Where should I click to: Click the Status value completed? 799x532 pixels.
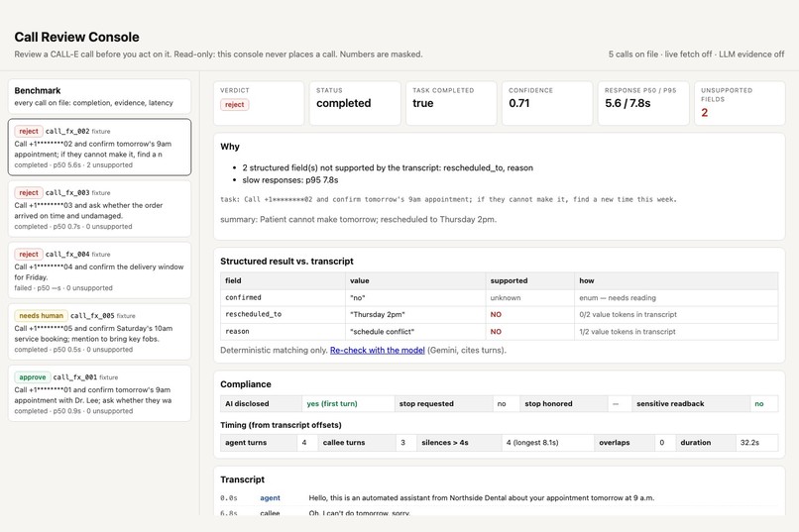[x=343, y=103]
